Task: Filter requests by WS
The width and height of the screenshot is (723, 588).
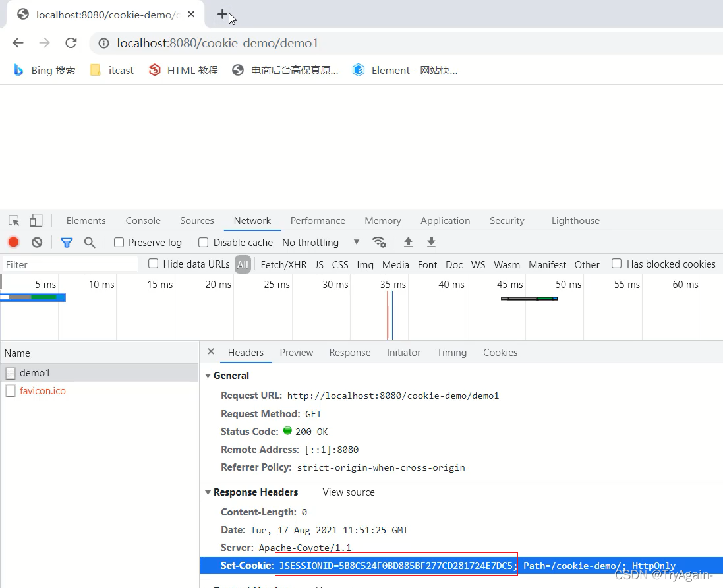Action: click(478, 265)
